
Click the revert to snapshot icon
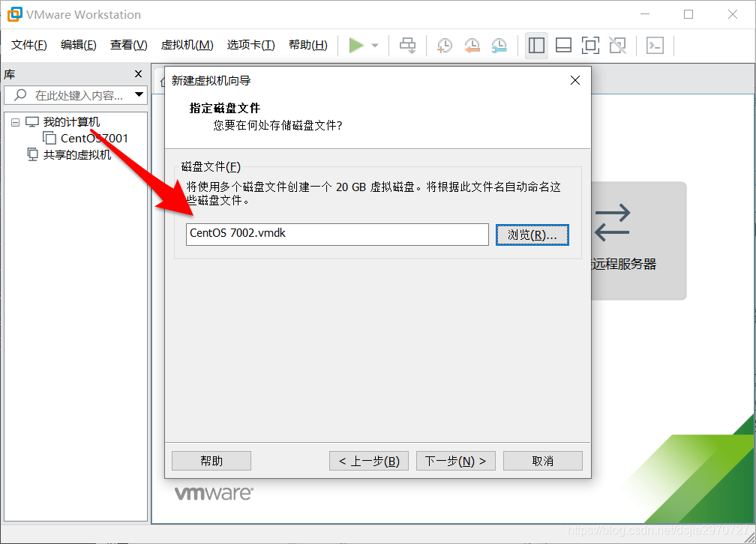click(x=472, y=45)
